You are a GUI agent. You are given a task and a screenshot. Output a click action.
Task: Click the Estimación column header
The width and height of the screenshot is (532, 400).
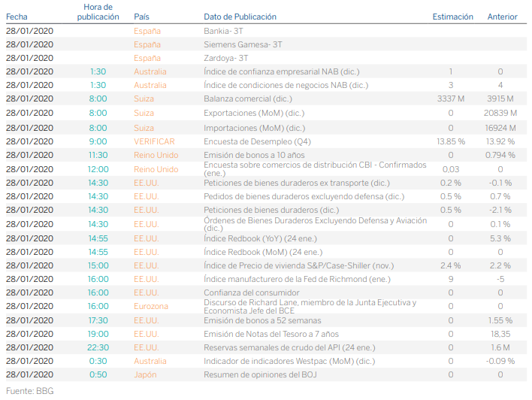coord(452,17)
